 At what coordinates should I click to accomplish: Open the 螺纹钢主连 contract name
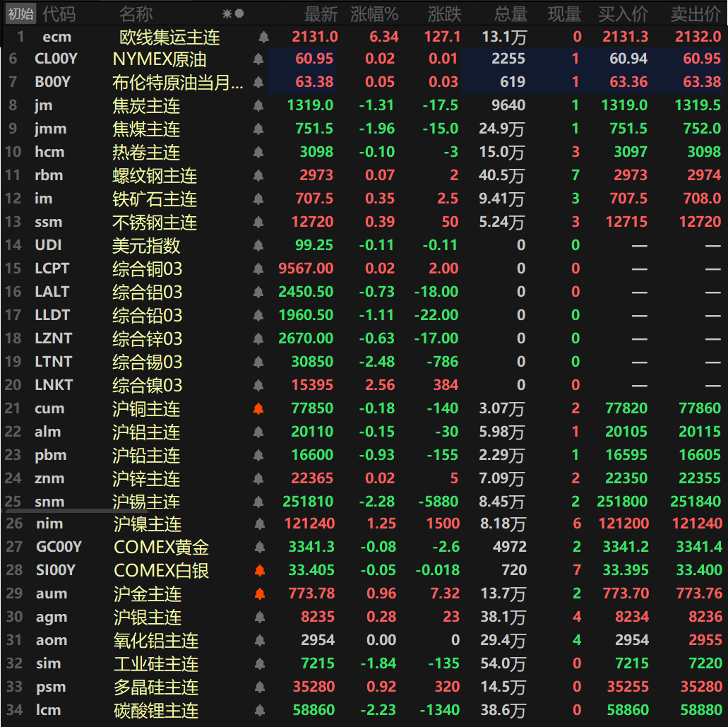point(154,176)
